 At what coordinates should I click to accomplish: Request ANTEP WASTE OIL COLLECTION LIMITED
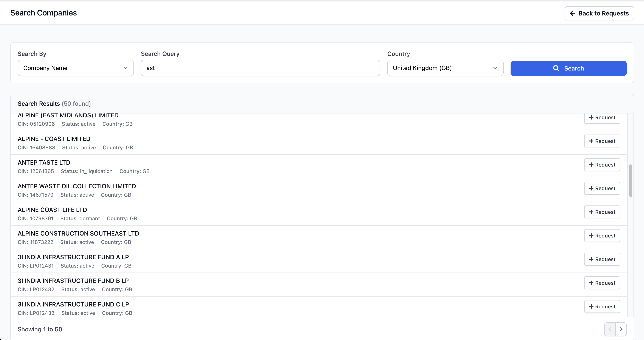click(x=602, y=188)
